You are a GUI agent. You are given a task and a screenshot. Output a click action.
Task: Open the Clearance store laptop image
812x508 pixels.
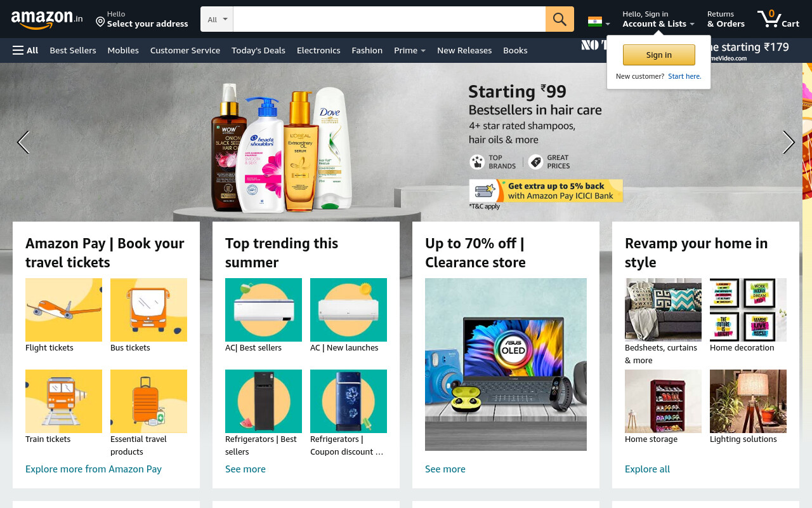[506, 364]
